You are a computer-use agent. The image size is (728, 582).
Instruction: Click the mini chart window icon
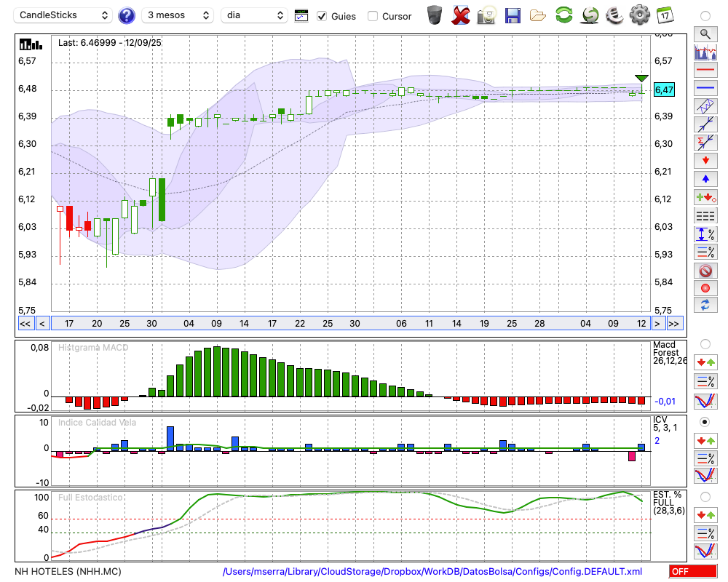(x=301, y=16)
